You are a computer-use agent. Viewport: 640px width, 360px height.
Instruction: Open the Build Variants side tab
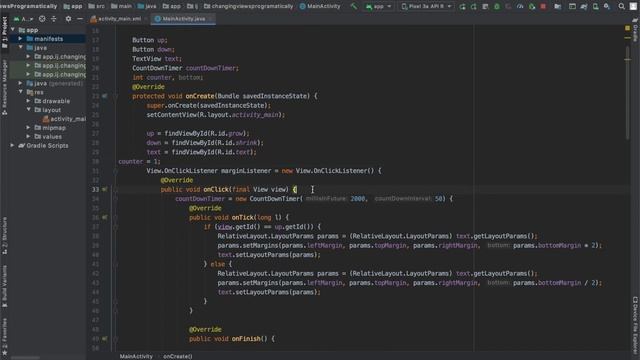(4, 287)
